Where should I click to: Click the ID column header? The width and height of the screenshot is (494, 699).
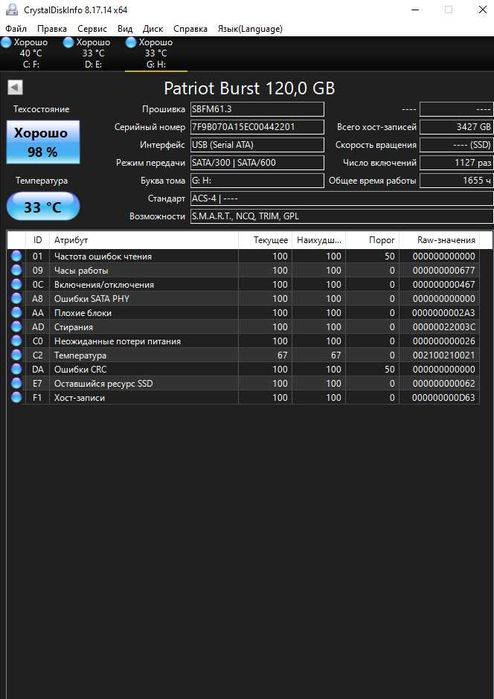pyautogui.click(x=37, y=240)
